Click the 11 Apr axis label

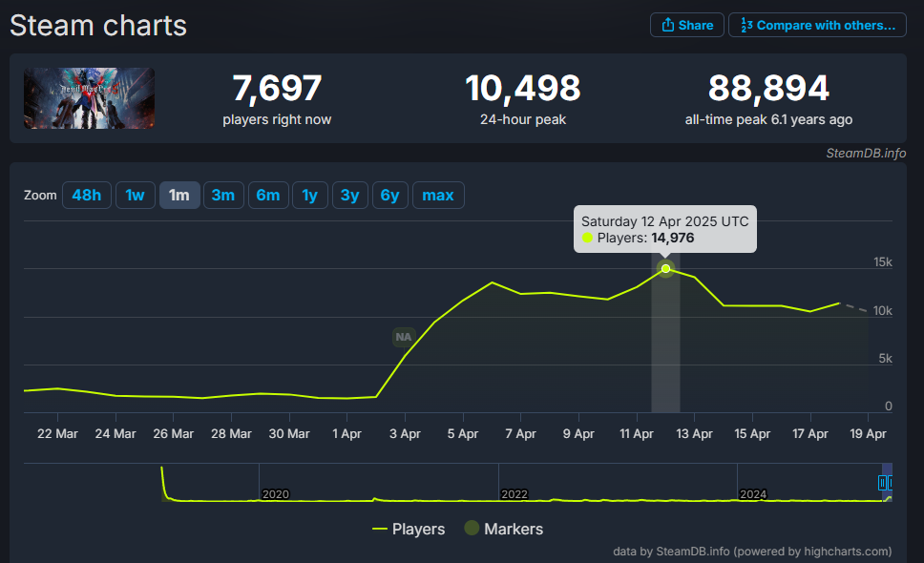click(637, 434)
